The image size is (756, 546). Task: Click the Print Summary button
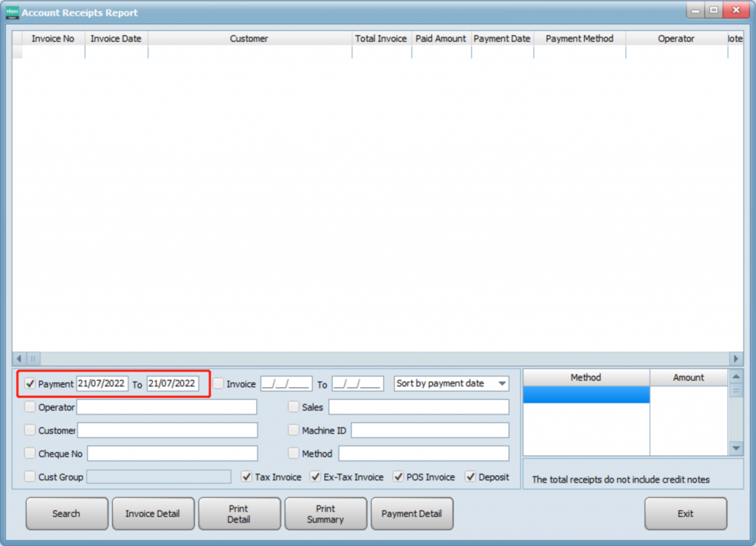pos(326,513)
